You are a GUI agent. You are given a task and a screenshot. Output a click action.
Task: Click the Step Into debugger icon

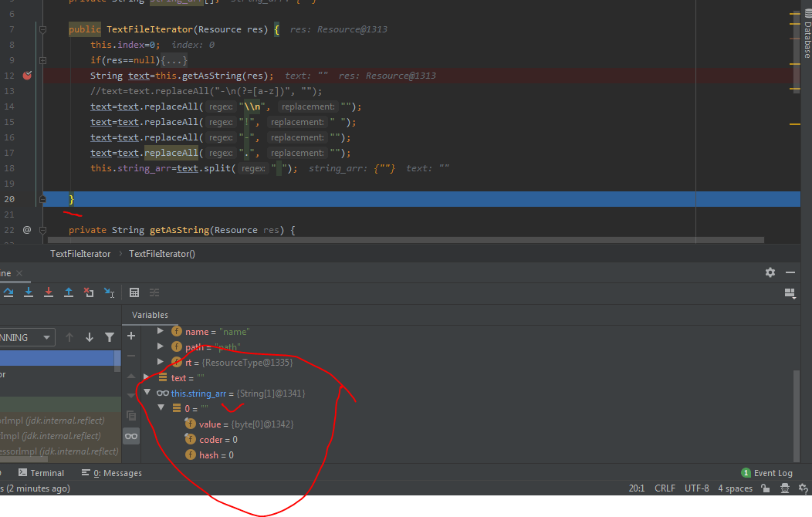[29, 292]
